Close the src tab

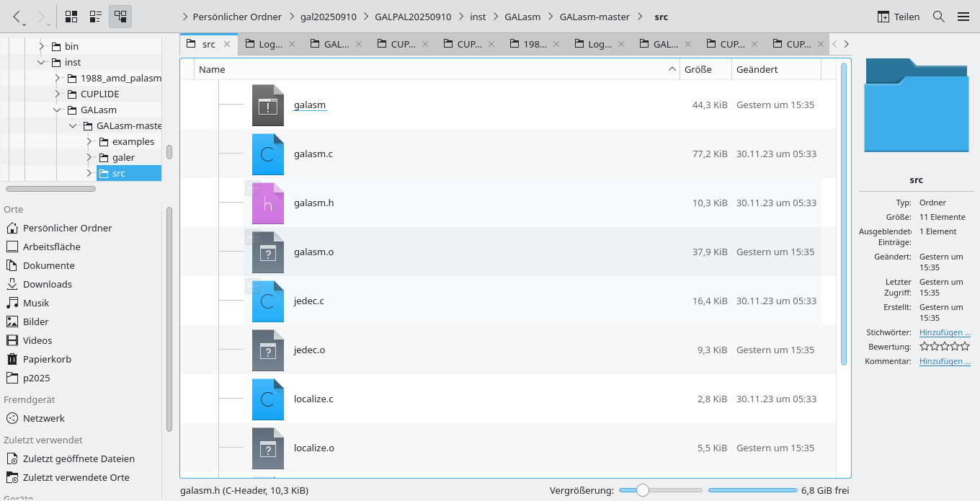[x=226, y=44]
